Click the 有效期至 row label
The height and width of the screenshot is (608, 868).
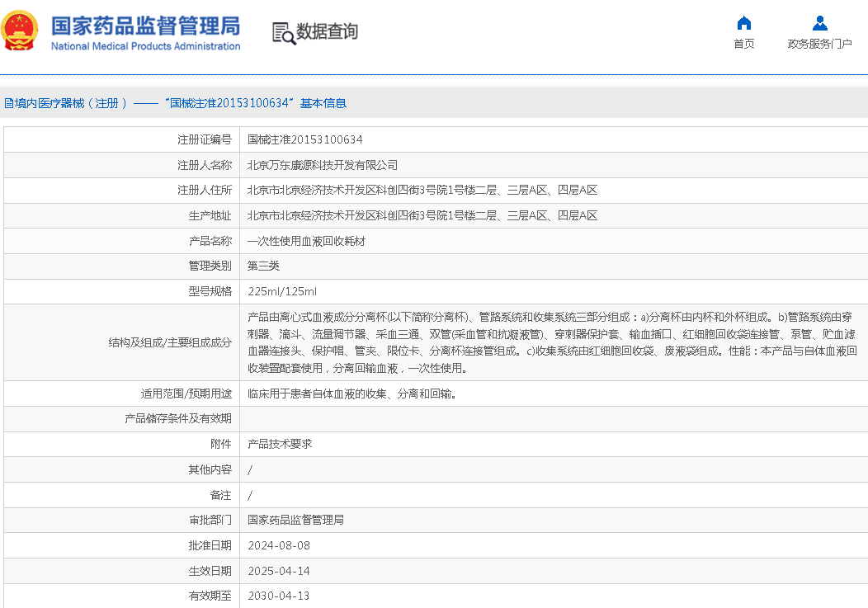[x=210, y=596]
